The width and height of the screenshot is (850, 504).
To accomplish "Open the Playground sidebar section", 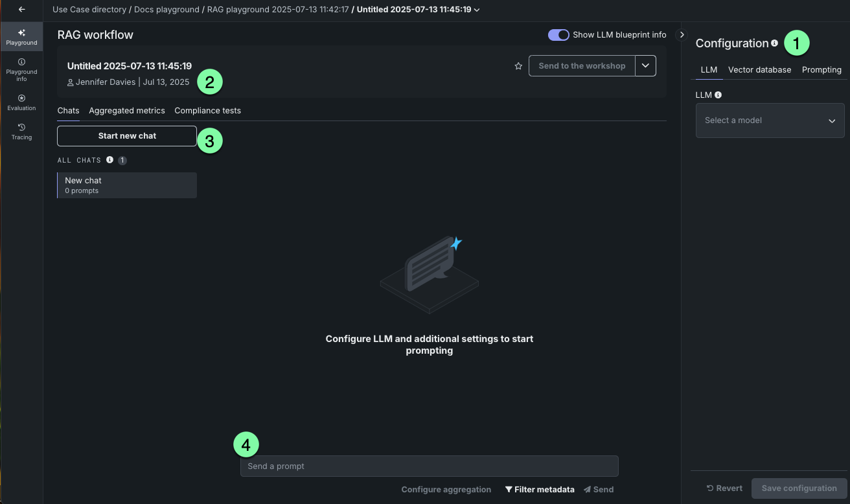I will (x=21, y=36).
